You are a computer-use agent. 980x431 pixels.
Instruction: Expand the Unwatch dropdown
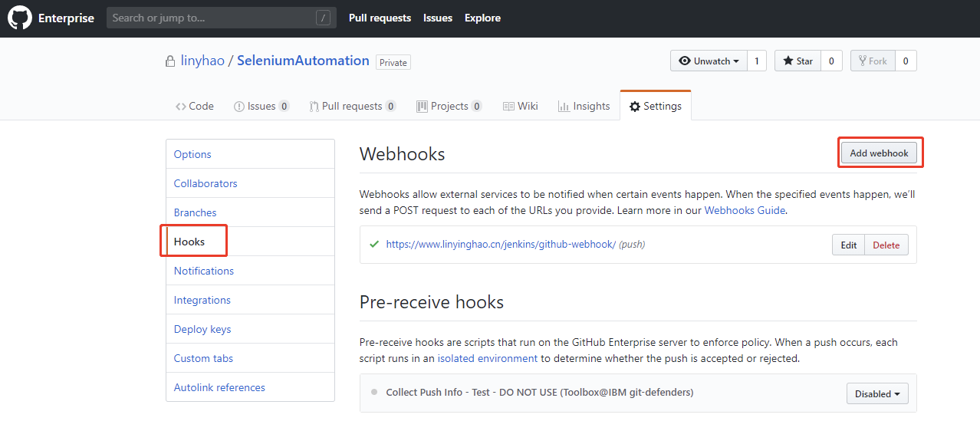coord(709,61)
